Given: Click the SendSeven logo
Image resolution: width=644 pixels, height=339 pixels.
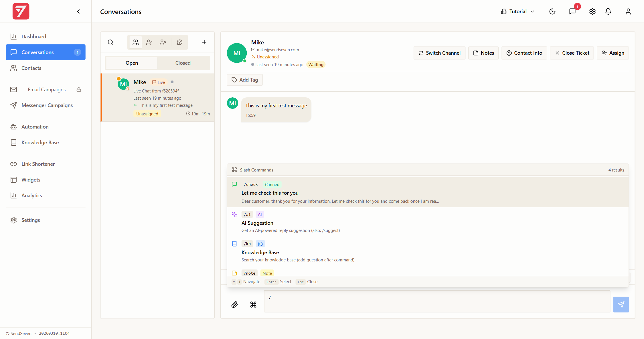Looking at the screenshot, I should (x=21, y=11).
